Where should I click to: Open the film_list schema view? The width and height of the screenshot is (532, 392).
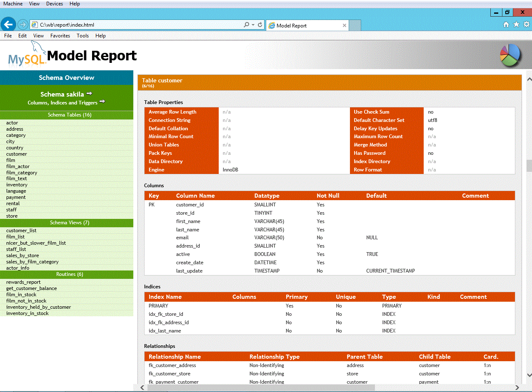[x=15, y=236]
